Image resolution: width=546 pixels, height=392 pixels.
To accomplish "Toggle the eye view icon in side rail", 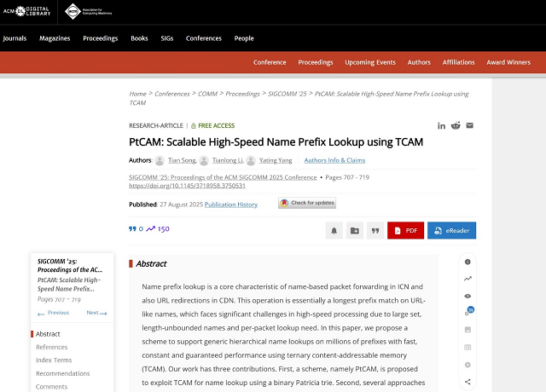I will (468, 296).
